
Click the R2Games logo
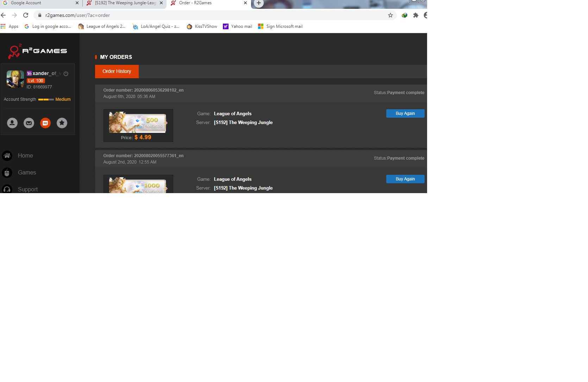(38, 51)
